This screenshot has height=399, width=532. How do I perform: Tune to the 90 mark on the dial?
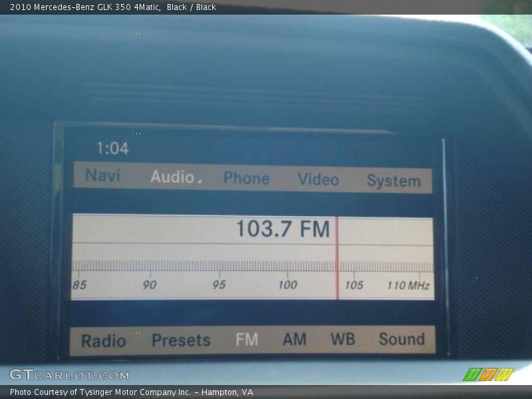(150, 285)
